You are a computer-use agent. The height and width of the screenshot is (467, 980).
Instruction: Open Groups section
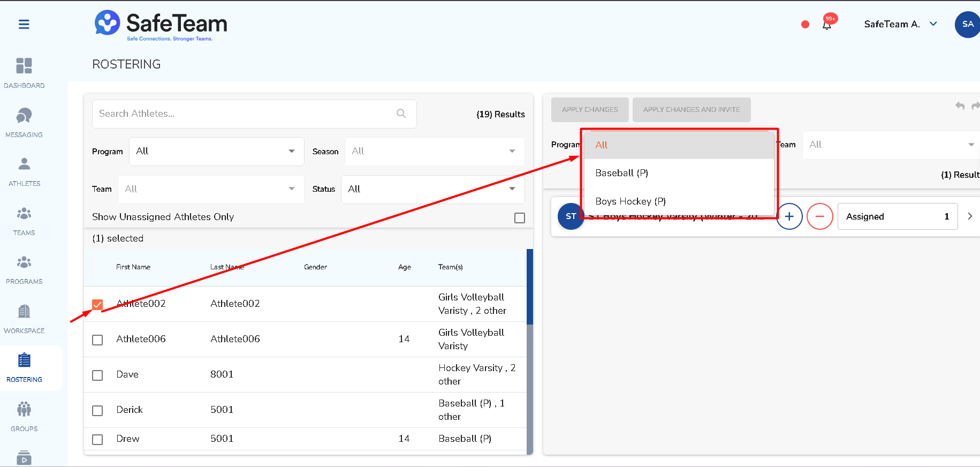24,417
